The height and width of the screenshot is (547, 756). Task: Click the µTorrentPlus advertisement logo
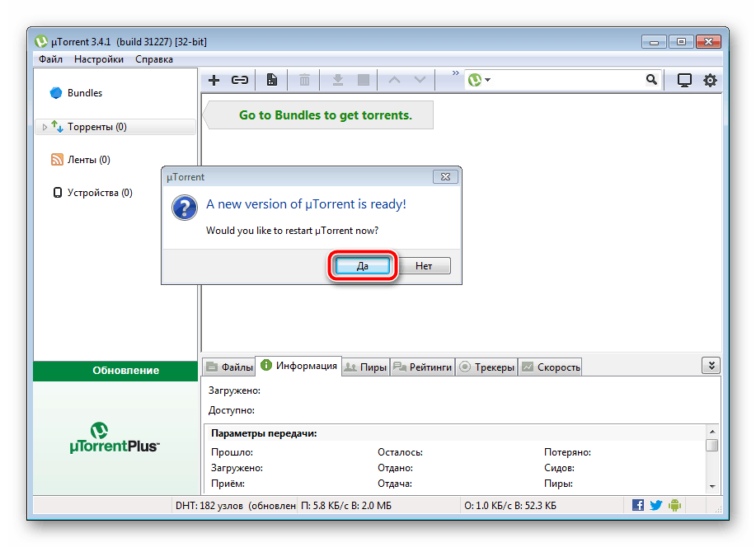[115, 438]
